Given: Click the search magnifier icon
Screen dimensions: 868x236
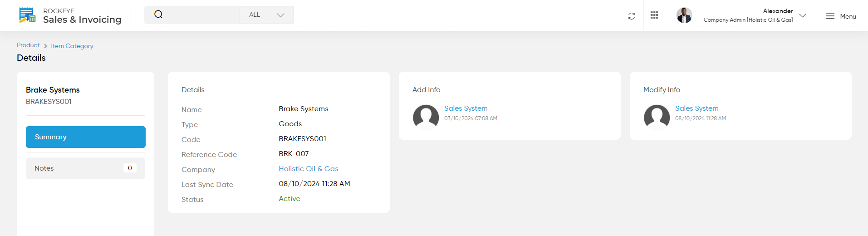Looking at the screenshot, I should pos(158,15).
